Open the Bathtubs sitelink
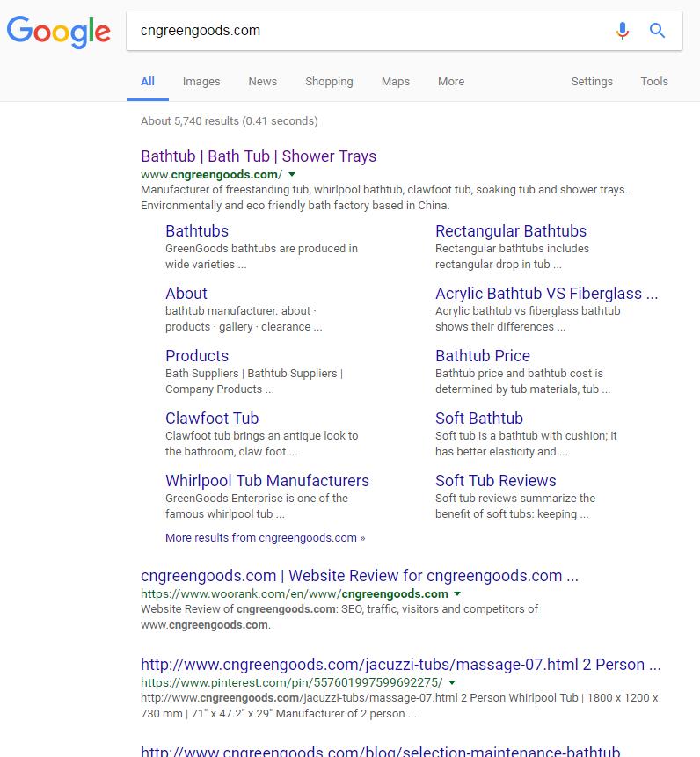The image size is (700, 757). point(196,230)
